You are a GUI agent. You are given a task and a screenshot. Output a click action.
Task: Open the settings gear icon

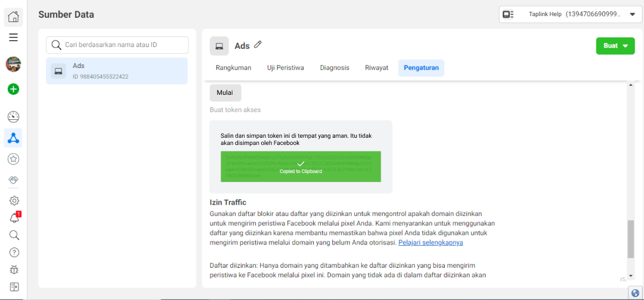point(14,200)
